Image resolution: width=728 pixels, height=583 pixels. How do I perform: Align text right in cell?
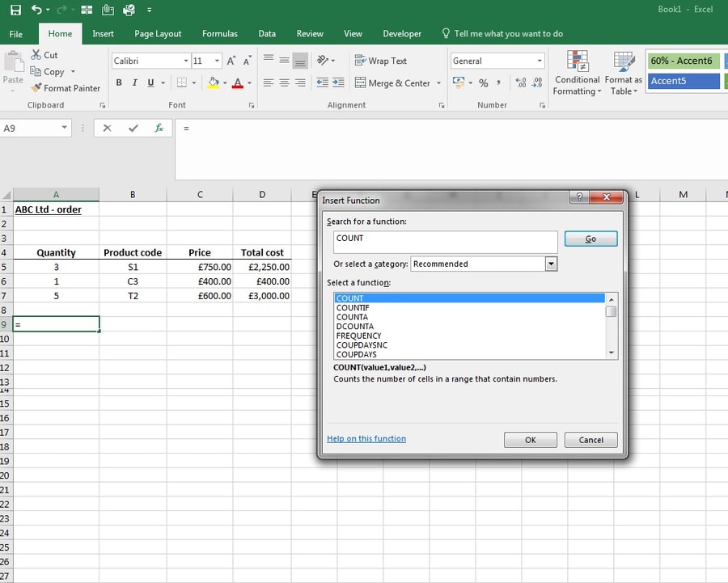coord(300,82)
